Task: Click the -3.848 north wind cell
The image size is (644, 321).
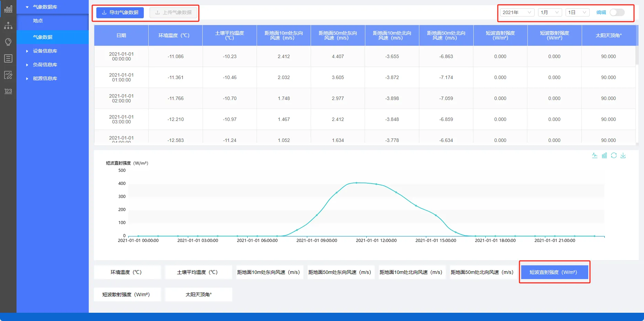Action: tap(392, 119)
